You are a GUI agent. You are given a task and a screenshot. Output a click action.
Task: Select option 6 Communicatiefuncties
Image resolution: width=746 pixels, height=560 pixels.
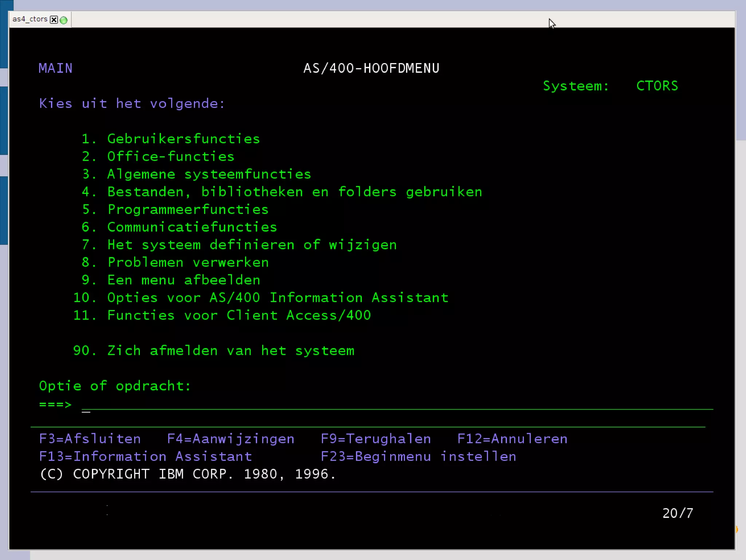pos(192,227)
